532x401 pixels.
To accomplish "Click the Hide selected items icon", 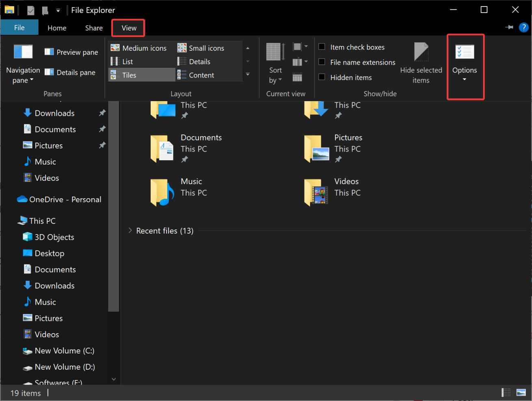I will (x=421, y=52).
